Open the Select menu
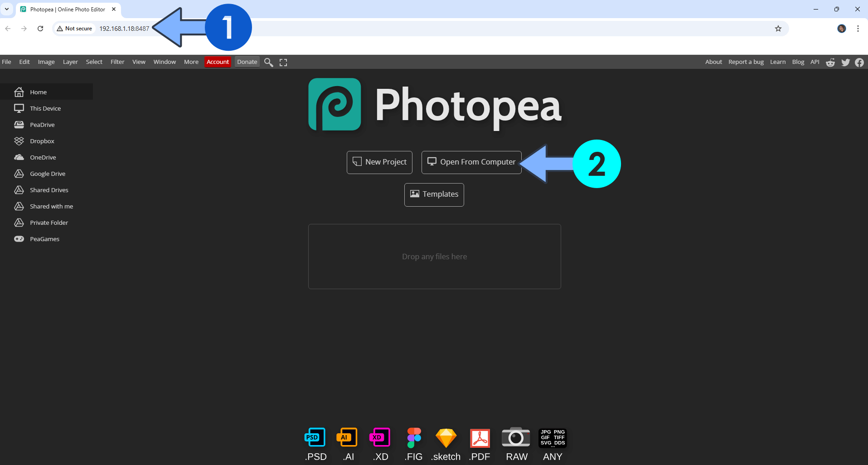Image resolution: width=868 pixels, height=465 pixels. coord(94,62)
